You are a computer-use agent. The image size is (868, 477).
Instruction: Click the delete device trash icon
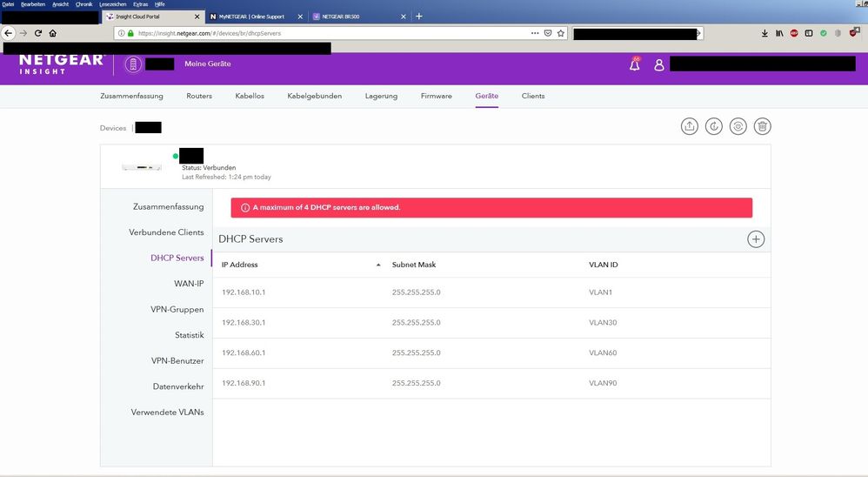[762, 126]
